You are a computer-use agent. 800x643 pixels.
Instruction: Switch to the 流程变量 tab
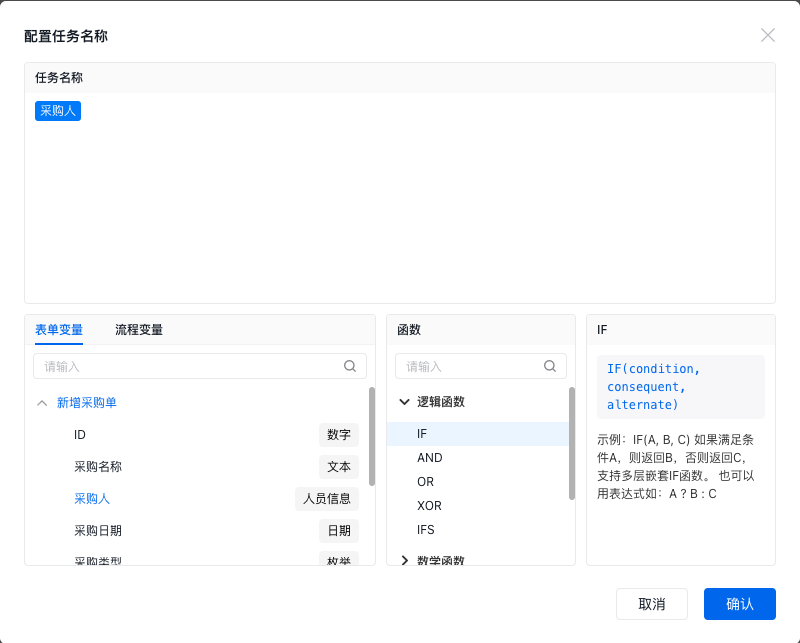coord(139,329)
